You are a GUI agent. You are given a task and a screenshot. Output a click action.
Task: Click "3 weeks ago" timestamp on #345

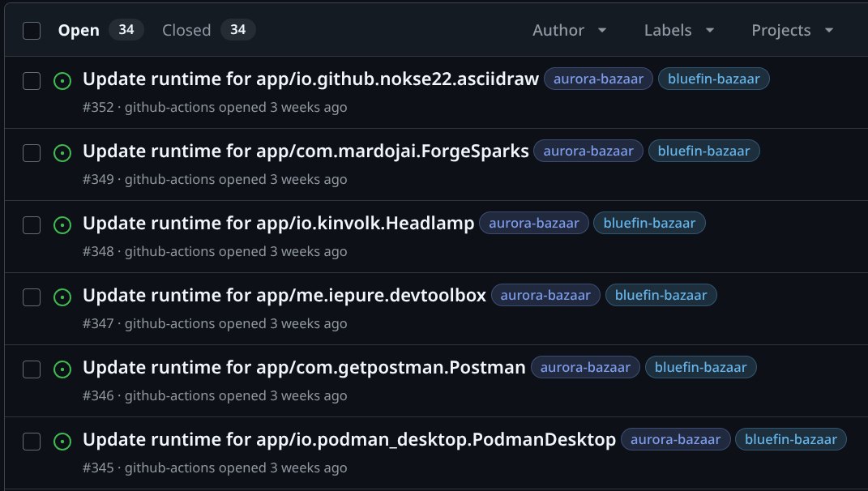(x=308, y=468)
